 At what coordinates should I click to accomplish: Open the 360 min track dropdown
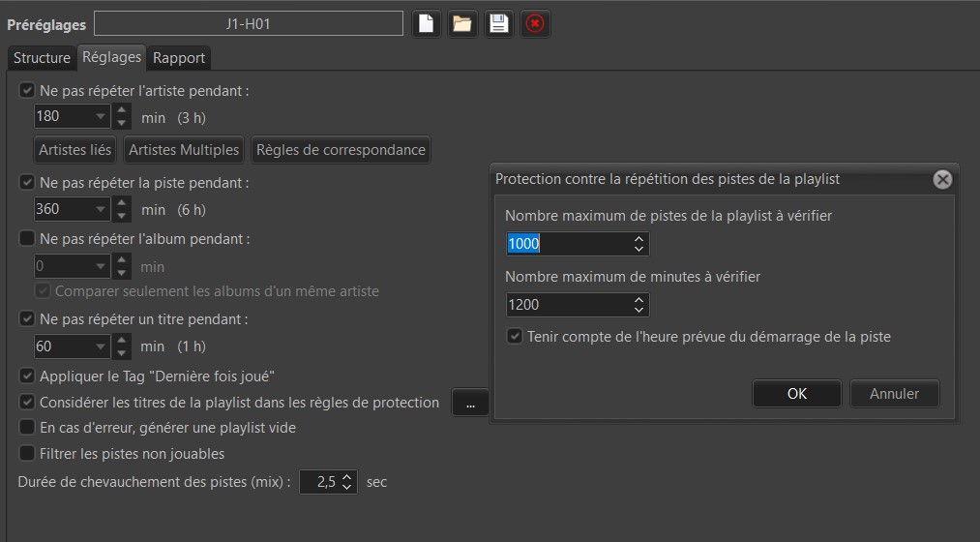click(x=101, y=209)
